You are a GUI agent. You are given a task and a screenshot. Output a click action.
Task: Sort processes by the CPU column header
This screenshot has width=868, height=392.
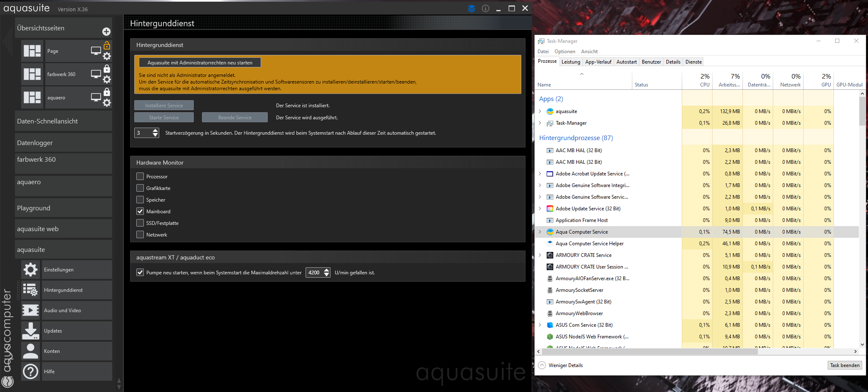(697, 80)
